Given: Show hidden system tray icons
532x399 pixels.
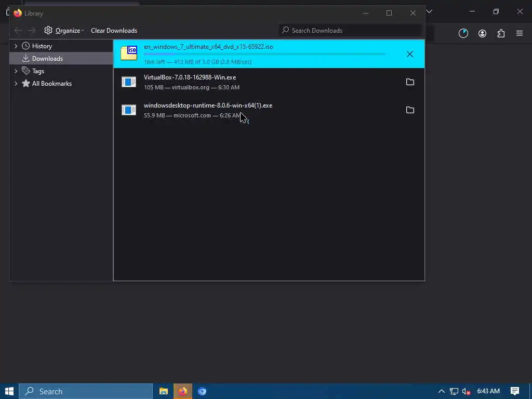Looking at the screenshot, I should (x=442, y=391).
